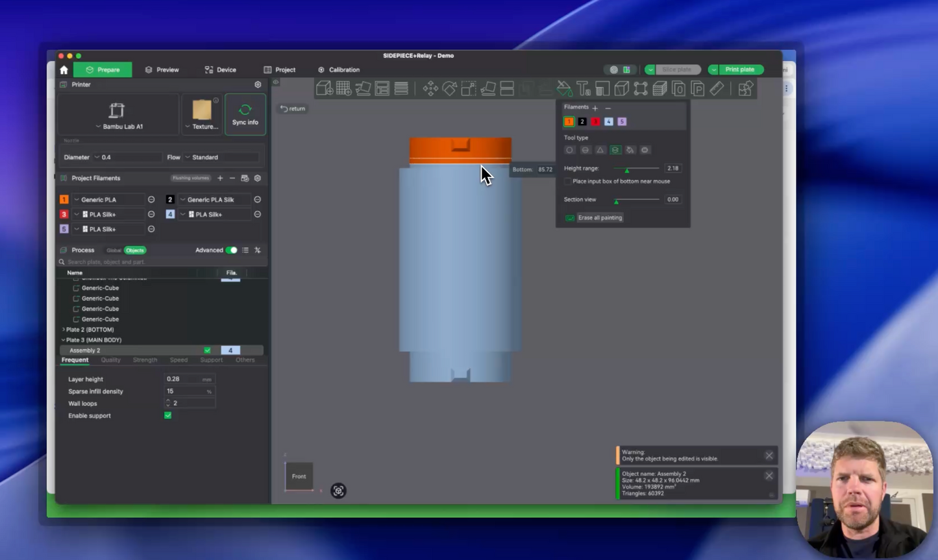Expand the Plate 2 (BOTTOM) tree item

[64, 330]
